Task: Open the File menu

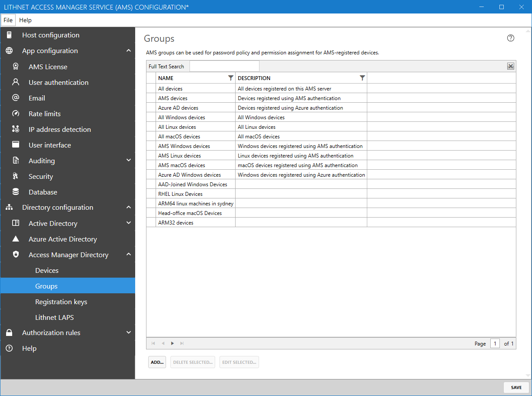Action: (x=8, y=20)
